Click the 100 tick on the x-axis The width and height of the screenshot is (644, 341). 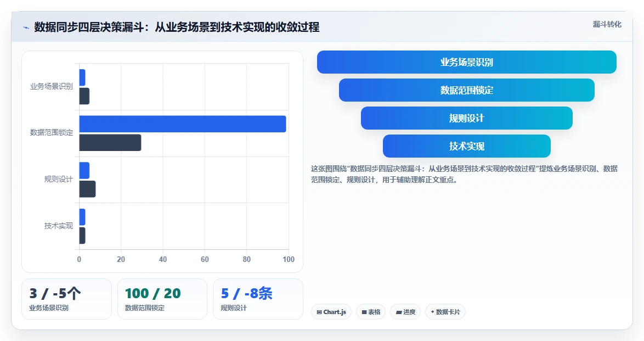pos(289,259)
